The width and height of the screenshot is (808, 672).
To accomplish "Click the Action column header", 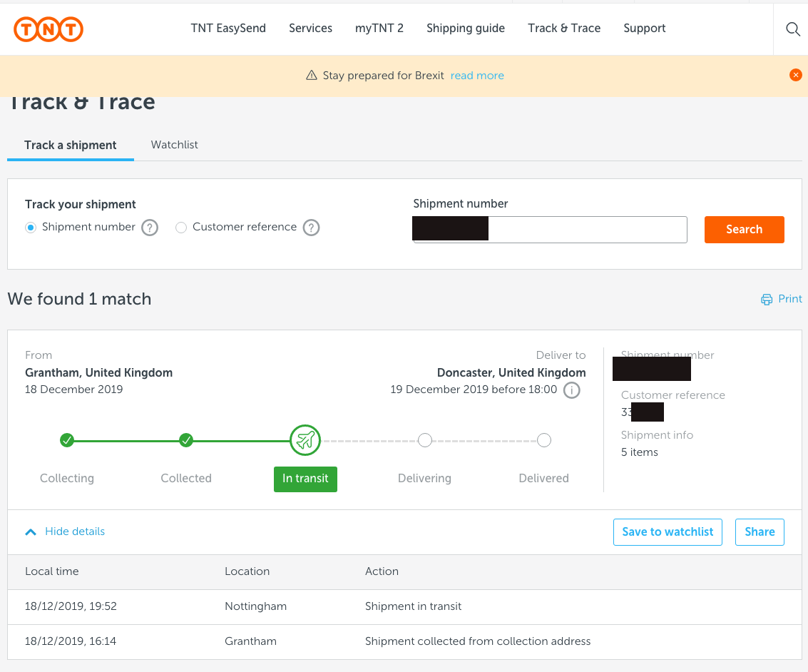I will [x=382, y=571].
